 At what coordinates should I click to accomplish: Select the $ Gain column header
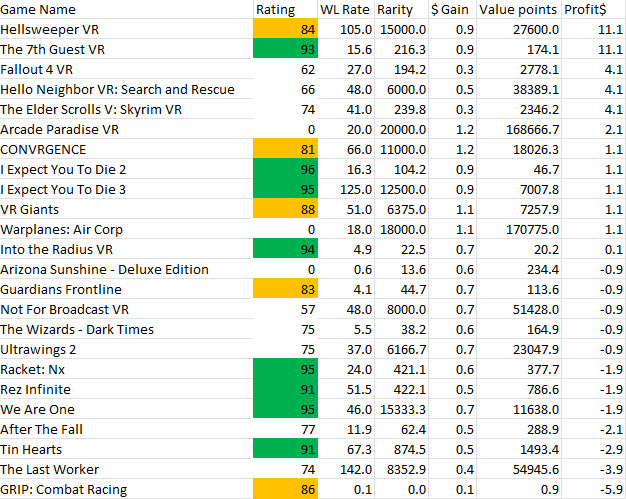tap(452, 9)
